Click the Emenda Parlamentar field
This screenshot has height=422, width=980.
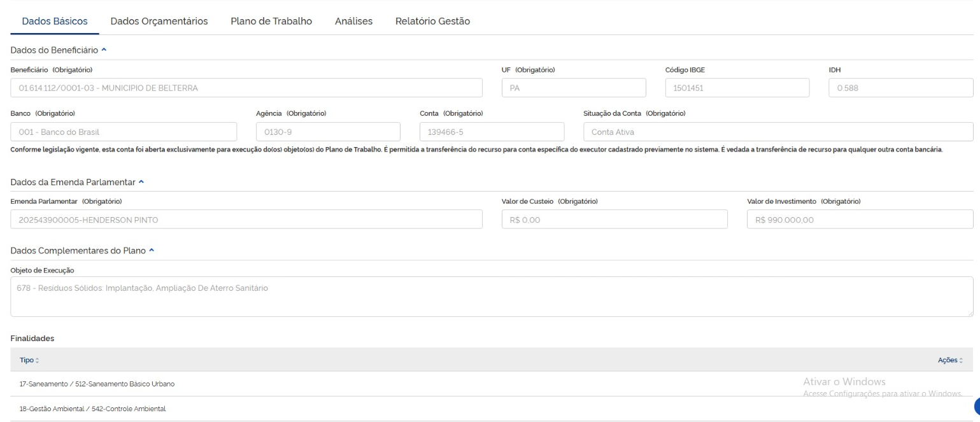click(x=246, y=220)
